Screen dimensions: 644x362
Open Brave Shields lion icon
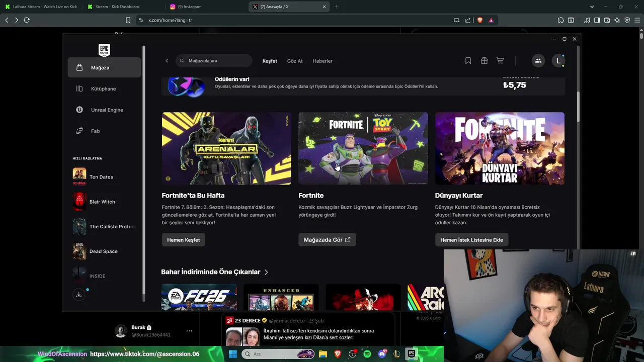coord(479,20)
